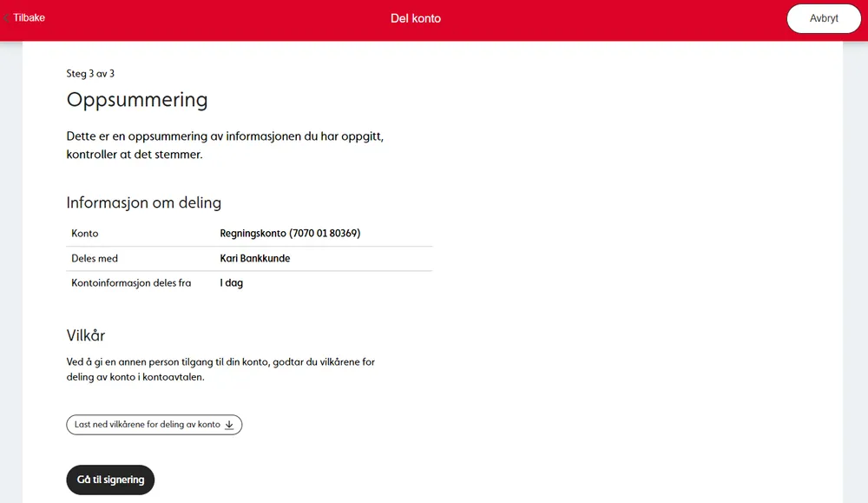Screen dimensions: 868x503
Task: Click the Oppsummering heading
Action: pos(137,100)
